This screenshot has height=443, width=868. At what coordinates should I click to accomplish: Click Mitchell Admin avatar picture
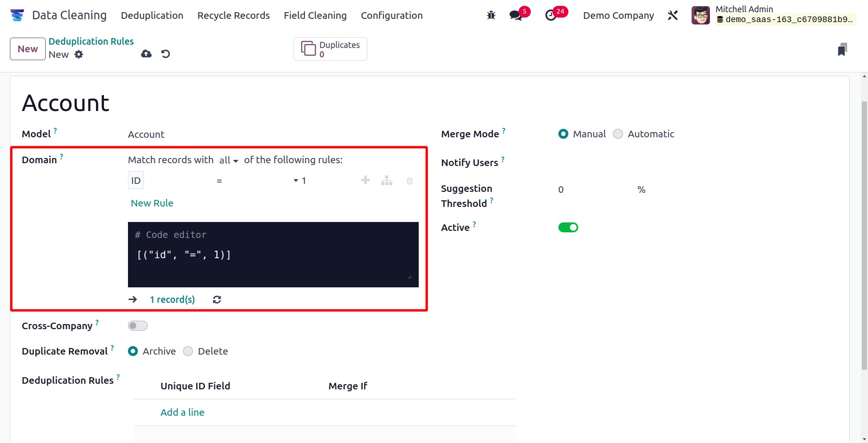pos(701,16)
